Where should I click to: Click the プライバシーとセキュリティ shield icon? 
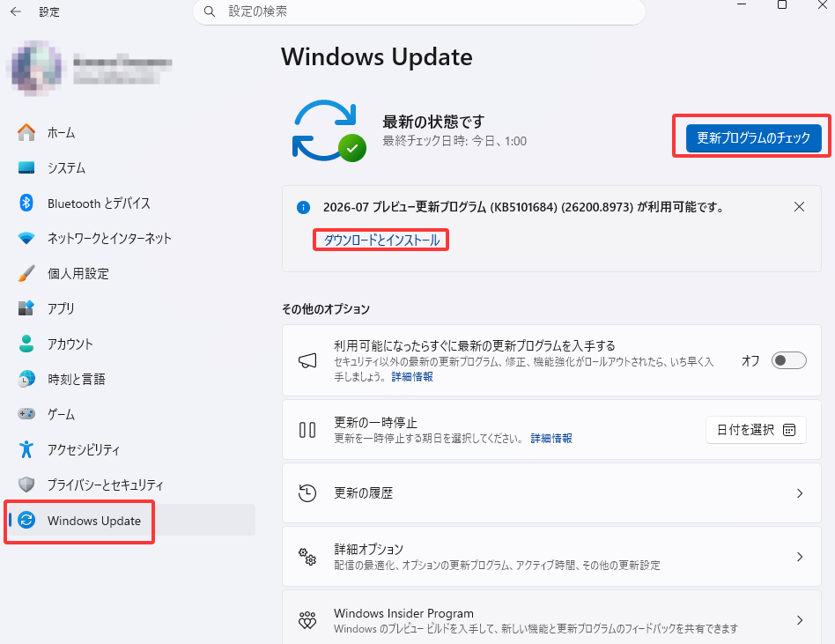(26, 485)
